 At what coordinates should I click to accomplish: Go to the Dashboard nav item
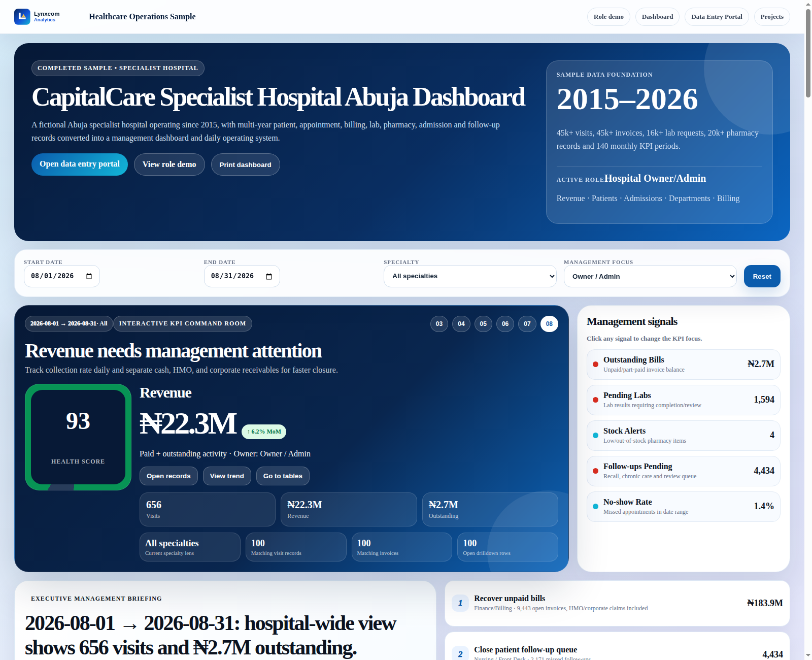(657, 17)
